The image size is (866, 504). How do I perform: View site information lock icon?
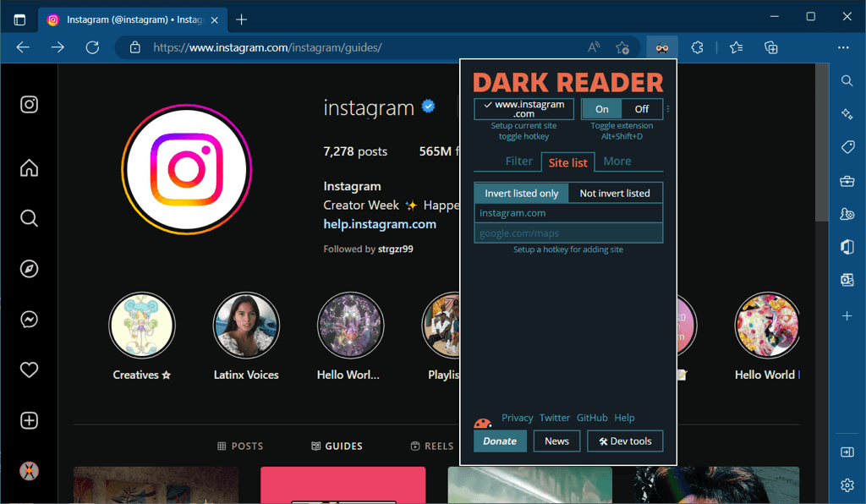[x=135, y=48]
